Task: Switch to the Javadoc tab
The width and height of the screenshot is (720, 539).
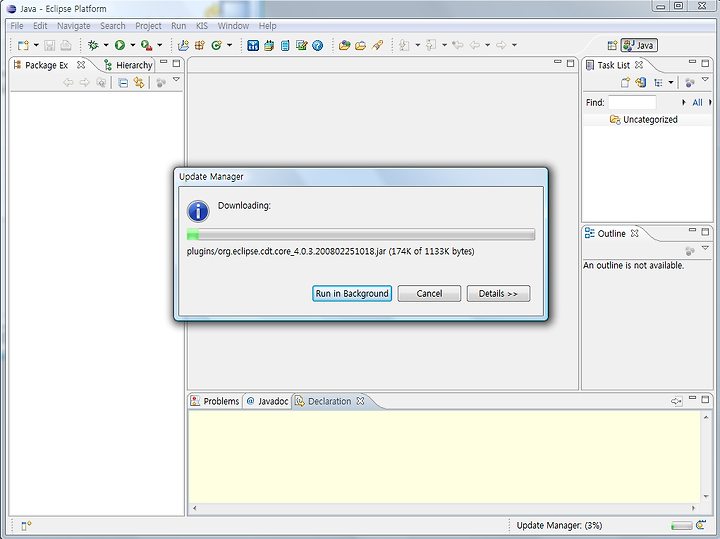Action: [268, 401]
